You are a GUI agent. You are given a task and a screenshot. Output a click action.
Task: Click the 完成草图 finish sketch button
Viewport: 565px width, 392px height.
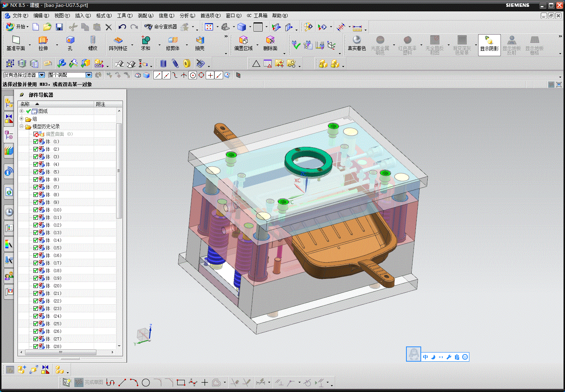tap(89, 382)
